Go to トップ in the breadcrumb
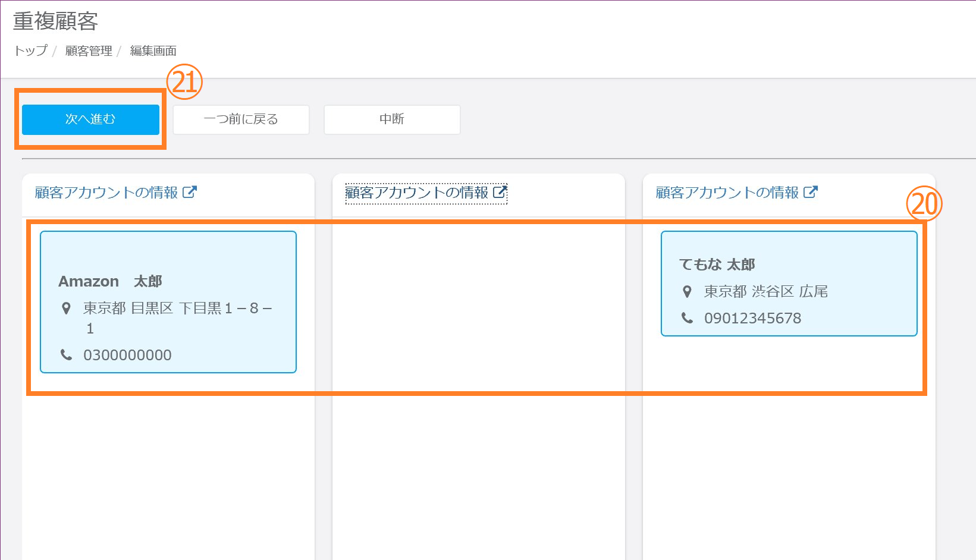The height and width of the screenshot is (560, 976). (x=30, y=51)
